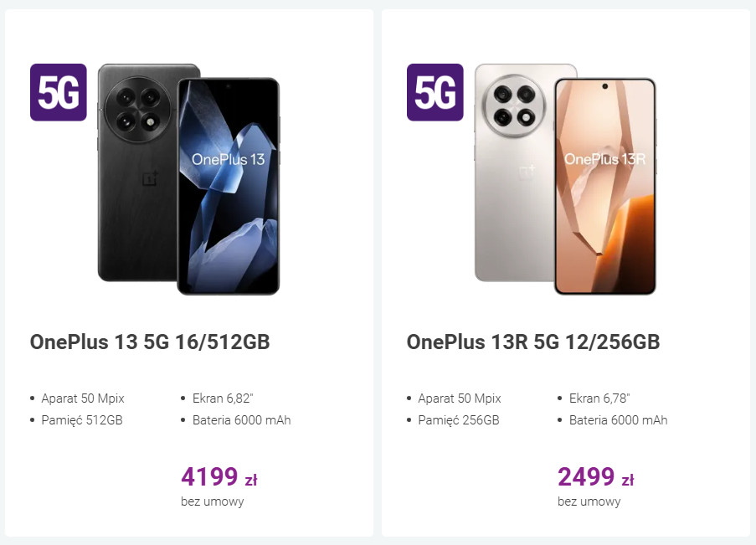Click "Aparat 50 Mpix" on OnePlus 13R card
The width and height of the screenshot is (756, 545).
(460, 398)
